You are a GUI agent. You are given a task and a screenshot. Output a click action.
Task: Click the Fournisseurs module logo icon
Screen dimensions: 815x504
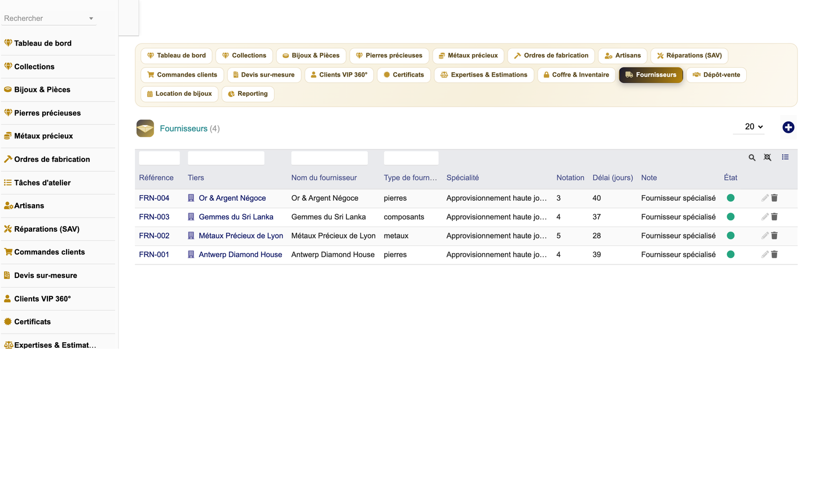[x=145, y=129]
